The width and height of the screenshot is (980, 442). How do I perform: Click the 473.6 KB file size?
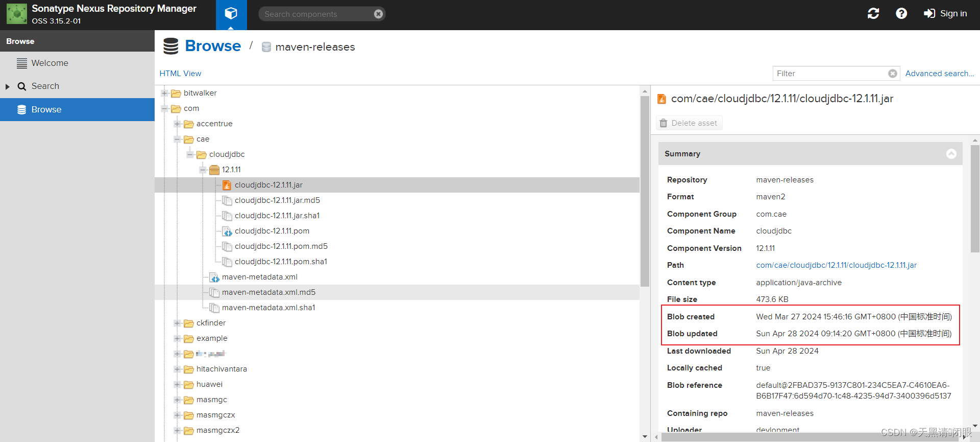point(772,299)
